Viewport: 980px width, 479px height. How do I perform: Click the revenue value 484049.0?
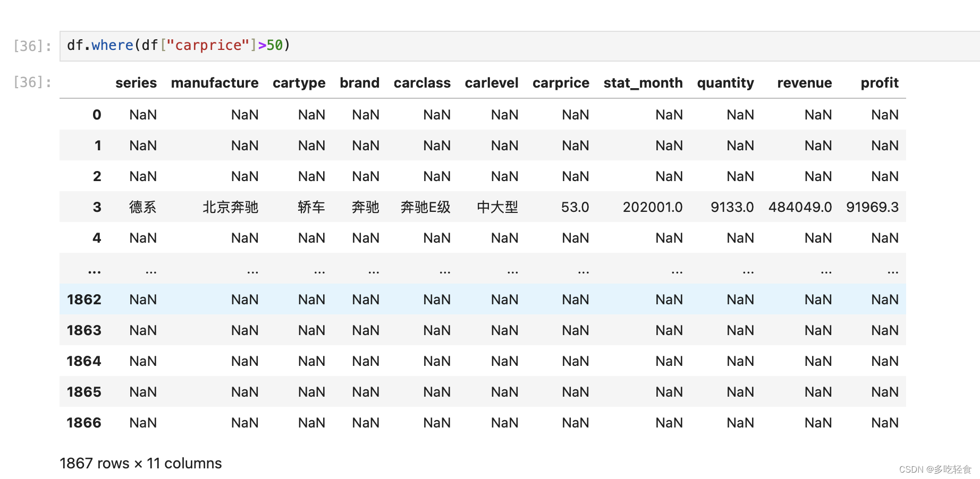pyautogui.click(x=800, y=207)
